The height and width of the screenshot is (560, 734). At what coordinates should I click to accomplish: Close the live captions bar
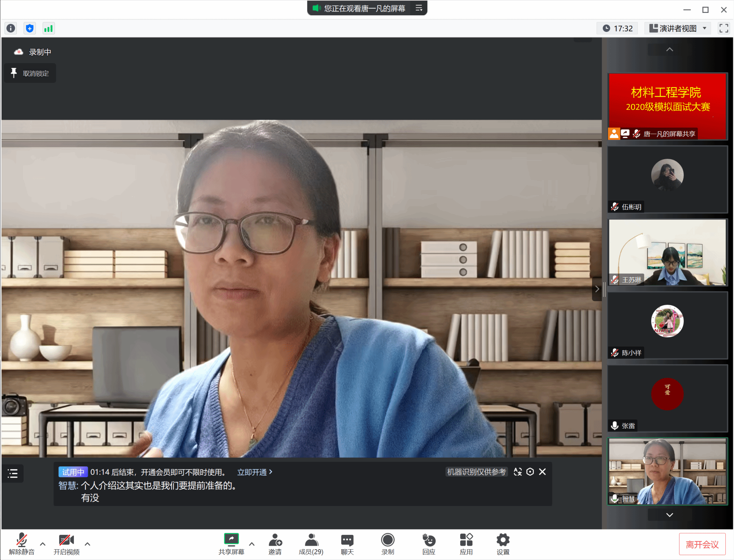tap(542, 472)
